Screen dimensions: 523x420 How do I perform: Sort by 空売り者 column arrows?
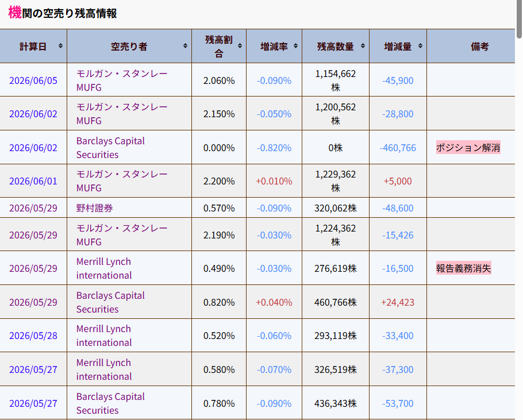pos(185,46)
